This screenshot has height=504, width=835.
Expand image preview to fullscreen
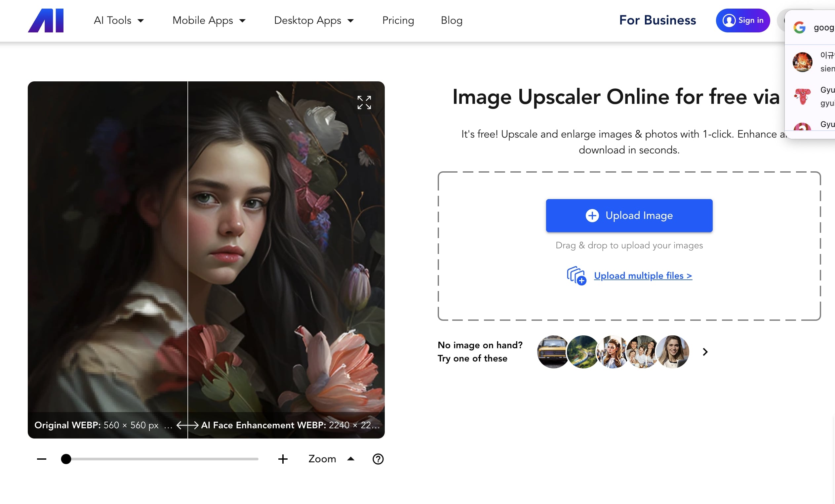click(x=364, y=103)
